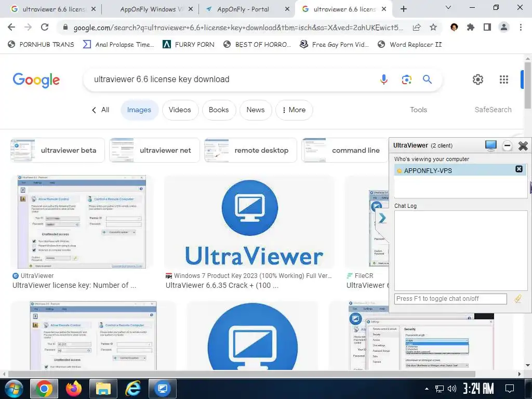This screenshot has width=532, height=399.
Task: Bookmark this page with the star icon
Action: pyautogui.click(x=433, y=27)
